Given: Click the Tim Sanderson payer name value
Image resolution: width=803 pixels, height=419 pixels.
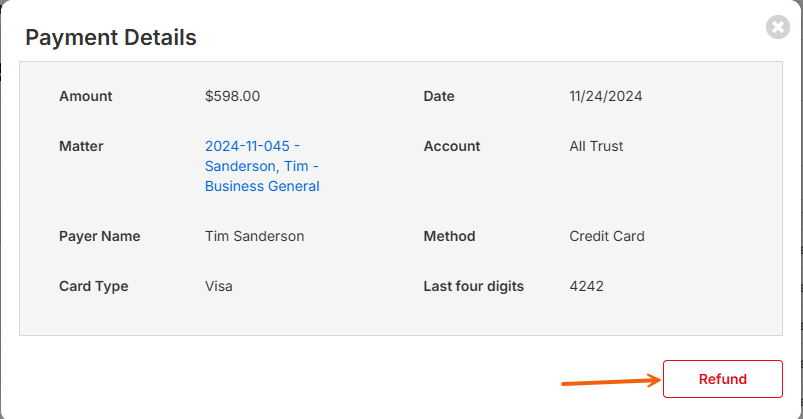Looking at the screenshot, I should (x=254, y=237).
